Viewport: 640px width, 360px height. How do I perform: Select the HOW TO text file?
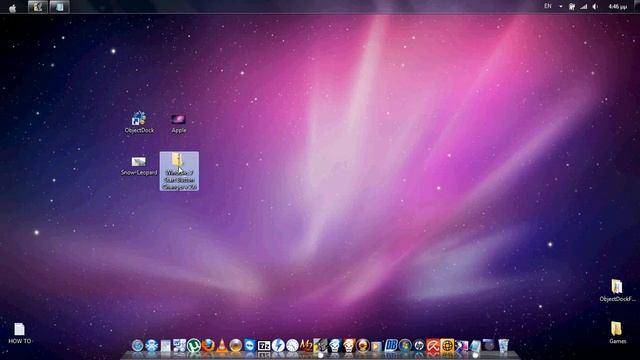19,333
